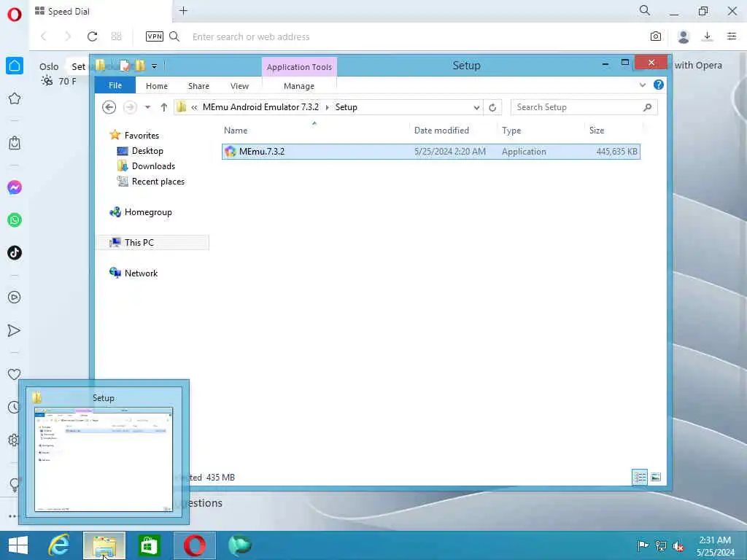Open Recent places in navigation pane
This screenshot has height=560, width=747.
click(x=158, y=182)
